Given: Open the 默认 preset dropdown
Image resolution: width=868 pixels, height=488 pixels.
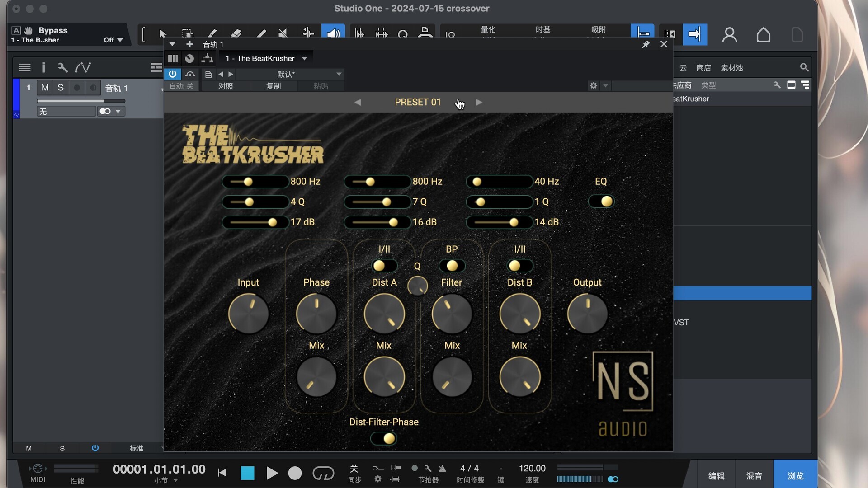Looking at the screenshot, I should click(x=339, y=74).
